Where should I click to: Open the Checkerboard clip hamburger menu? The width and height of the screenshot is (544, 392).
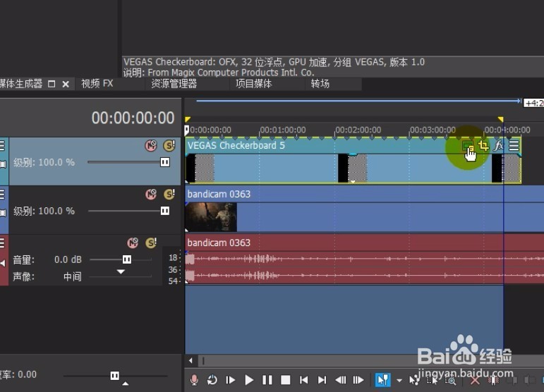click(514, 145)
